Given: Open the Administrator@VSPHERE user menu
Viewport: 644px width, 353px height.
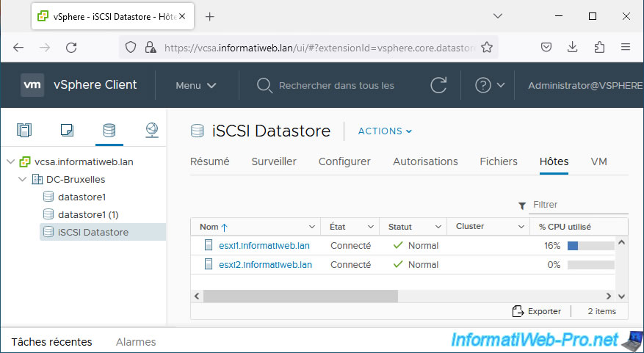Looking at the screenshot, I should click(586, 85).
